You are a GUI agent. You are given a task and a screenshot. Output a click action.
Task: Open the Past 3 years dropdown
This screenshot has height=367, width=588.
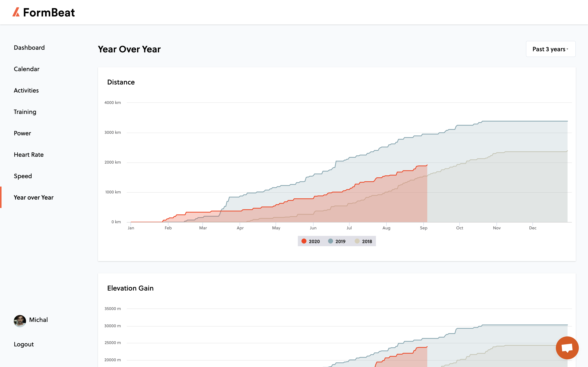(x=551, y=49)
